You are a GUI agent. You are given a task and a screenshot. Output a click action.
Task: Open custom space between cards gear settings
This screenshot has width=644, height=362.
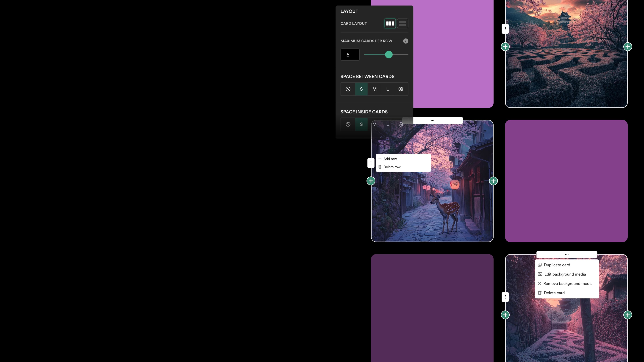(x=400, y=89)
